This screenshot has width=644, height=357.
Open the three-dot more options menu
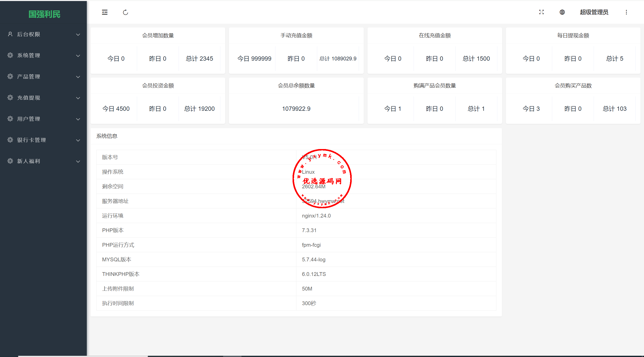pos(626,12)
